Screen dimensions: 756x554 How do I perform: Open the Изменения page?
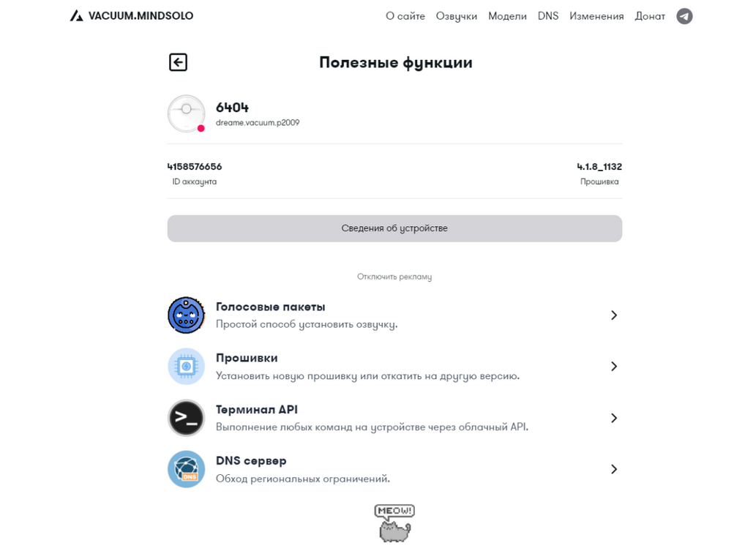tap(596, 15)
